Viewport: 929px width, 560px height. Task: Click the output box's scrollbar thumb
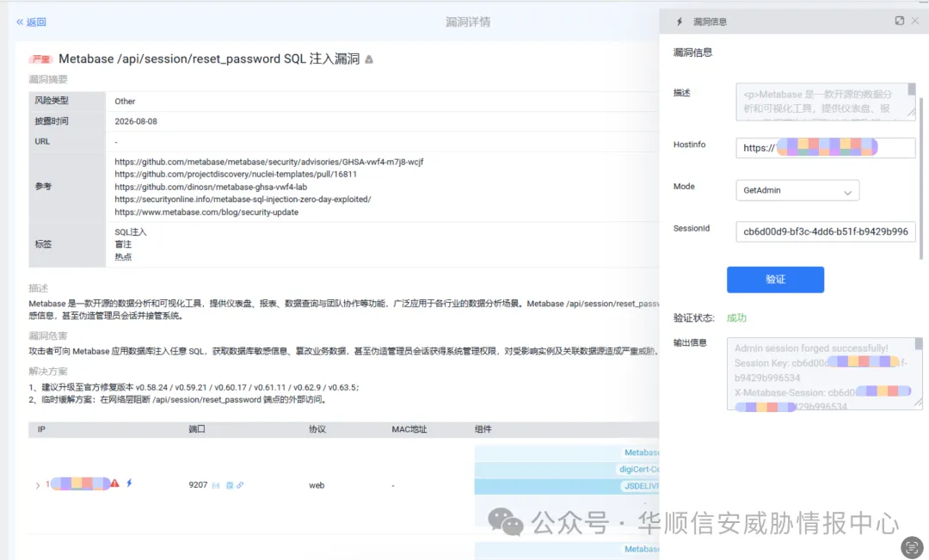point(919,344)
